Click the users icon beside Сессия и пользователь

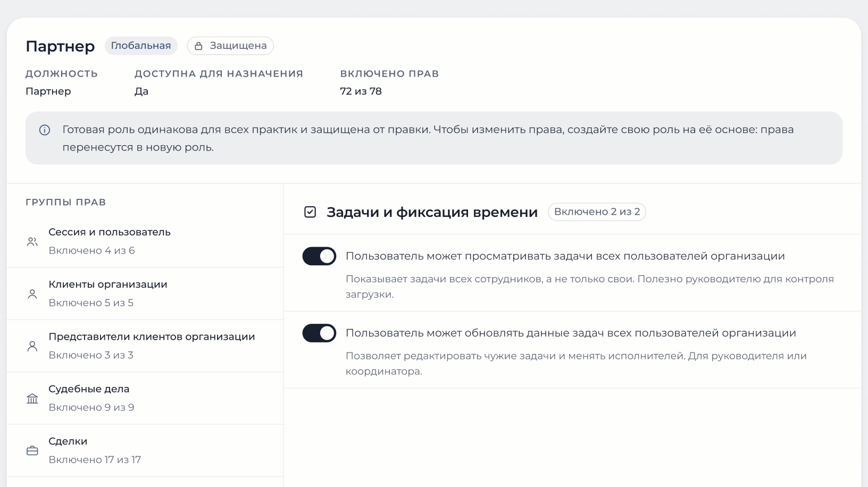[x=32, y=242]
